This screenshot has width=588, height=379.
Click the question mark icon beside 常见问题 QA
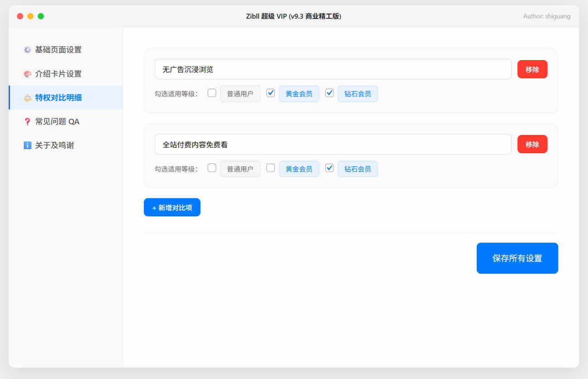tap(27, 122)
